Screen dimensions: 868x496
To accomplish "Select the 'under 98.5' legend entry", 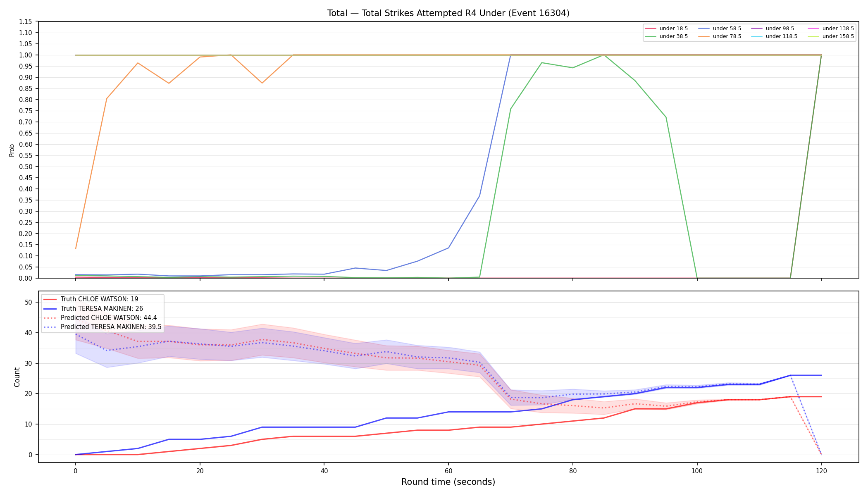I will (x=773, y=29).
